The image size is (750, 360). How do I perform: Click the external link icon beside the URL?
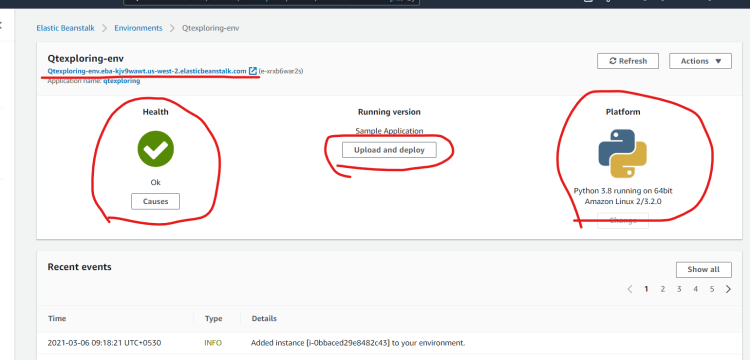click(x=253, y=71)
